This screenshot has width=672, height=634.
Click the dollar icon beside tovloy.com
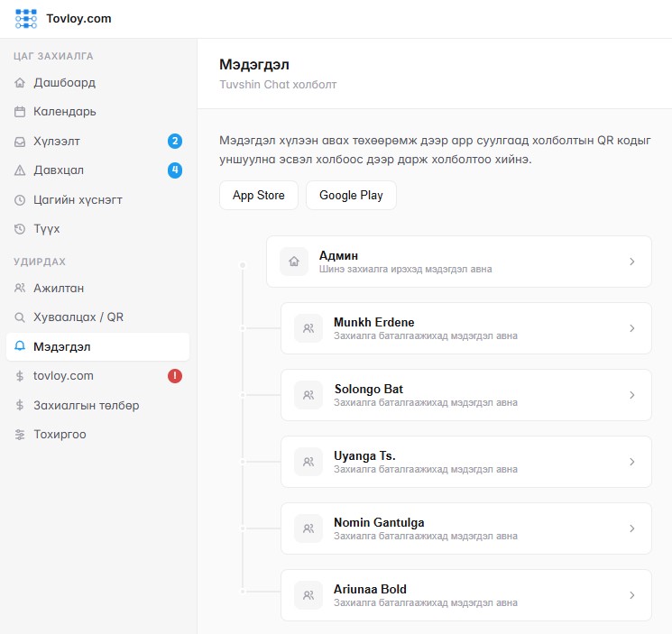pyautogui.click(x=20, y=376)
